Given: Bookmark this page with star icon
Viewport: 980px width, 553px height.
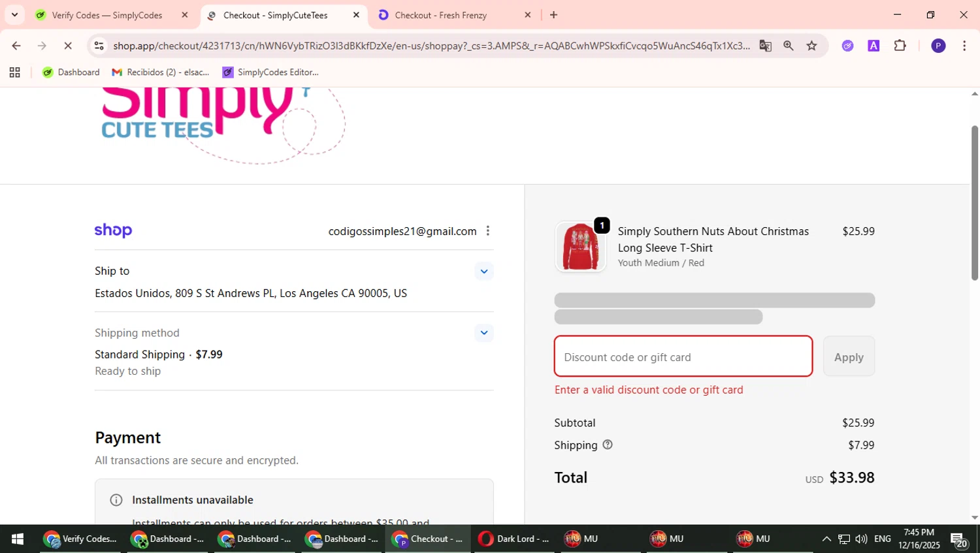Looking at the screenshot, I should pos(811,46).
